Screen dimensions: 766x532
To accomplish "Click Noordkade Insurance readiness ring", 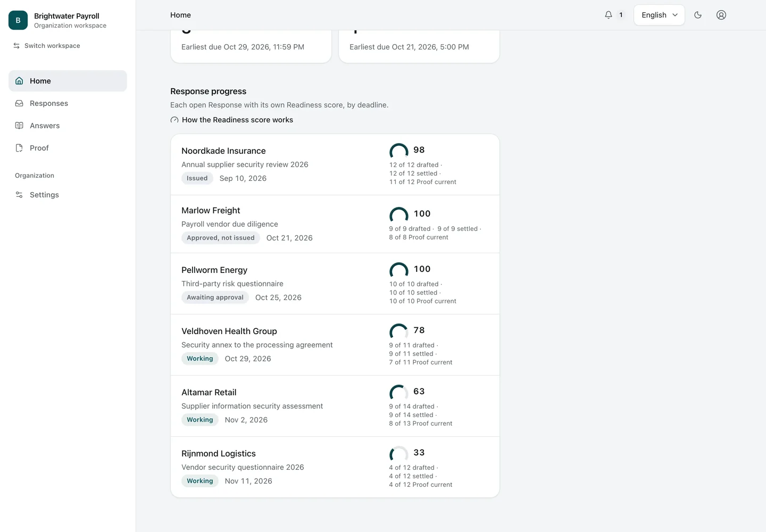I will 399,151.
